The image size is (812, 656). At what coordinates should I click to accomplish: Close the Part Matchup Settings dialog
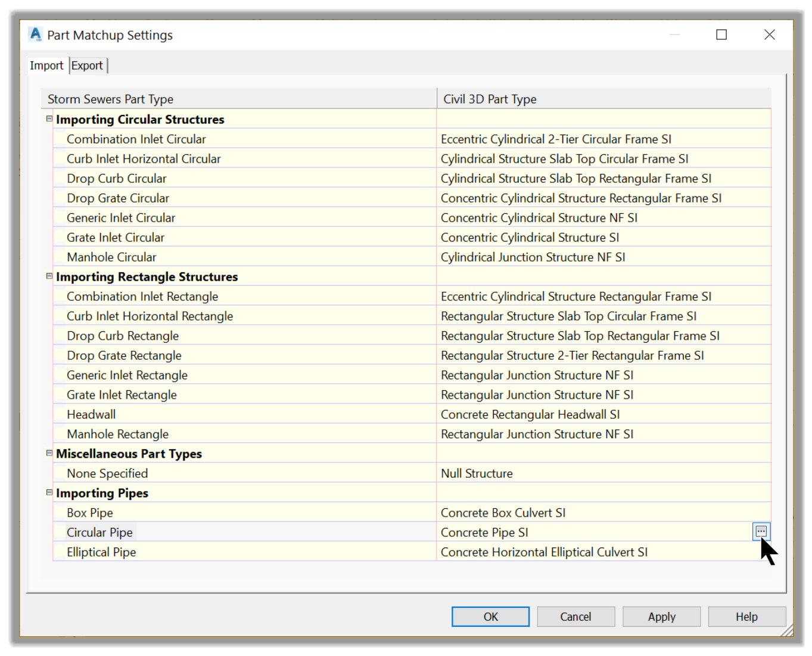770,35
